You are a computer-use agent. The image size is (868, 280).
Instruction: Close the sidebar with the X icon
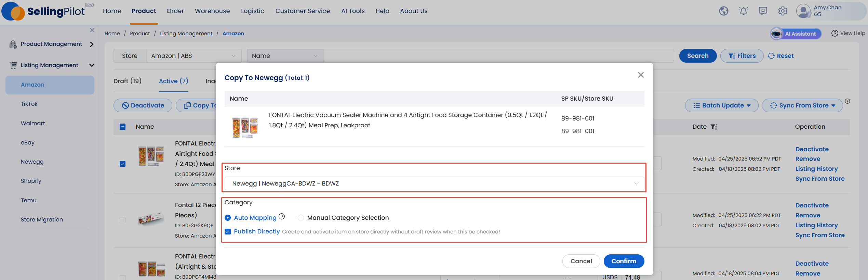[92, 30]
